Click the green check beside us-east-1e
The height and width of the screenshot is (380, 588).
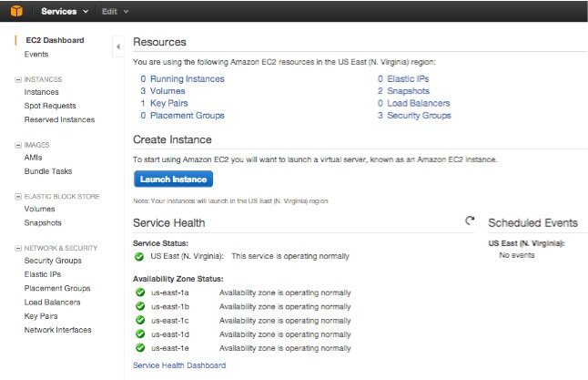pyautogui.click(x=140, y=348)
